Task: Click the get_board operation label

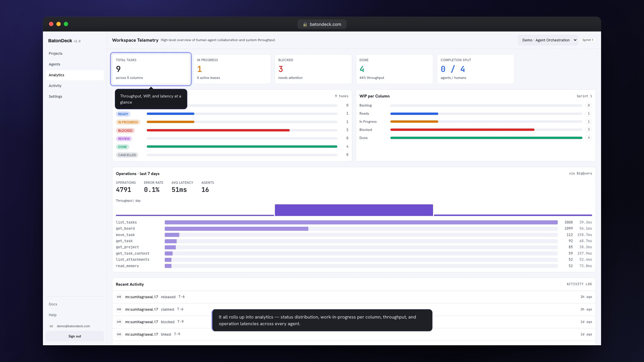Action: click(125, 229)
